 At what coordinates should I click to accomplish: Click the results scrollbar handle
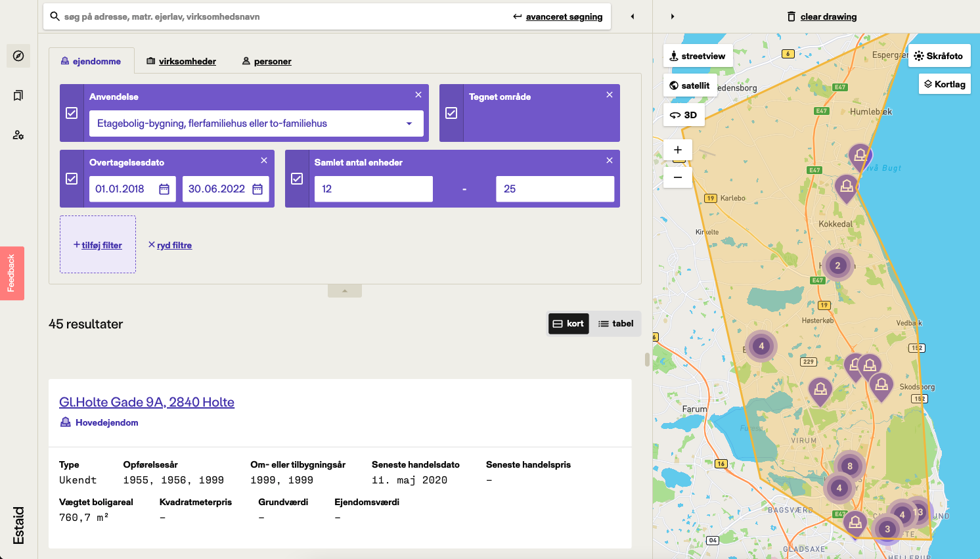pos(647,360)
